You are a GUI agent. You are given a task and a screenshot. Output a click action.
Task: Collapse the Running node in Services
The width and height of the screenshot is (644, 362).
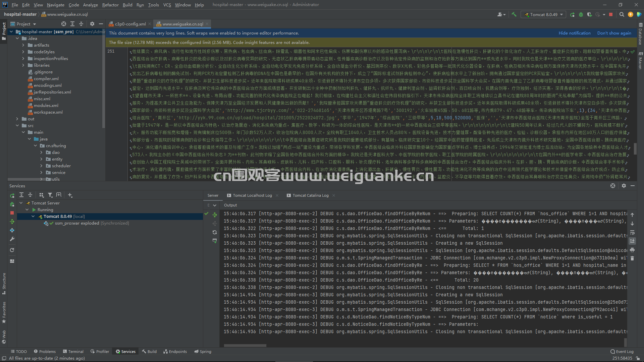click(27, 209)
